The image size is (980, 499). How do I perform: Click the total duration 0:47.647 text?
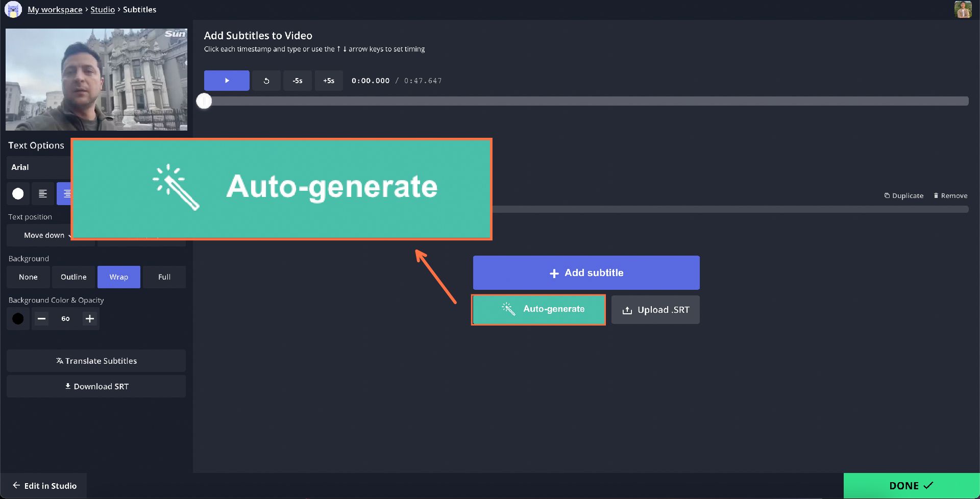[x=423, y=81]
